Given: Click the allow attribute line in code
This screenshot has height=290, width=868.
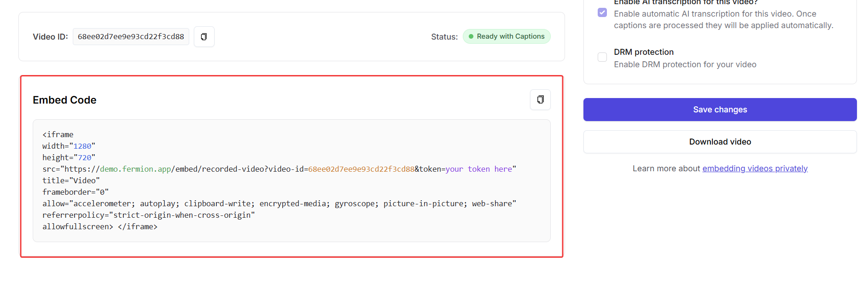Looking at the screenshot, I should (x=279, y=203).
